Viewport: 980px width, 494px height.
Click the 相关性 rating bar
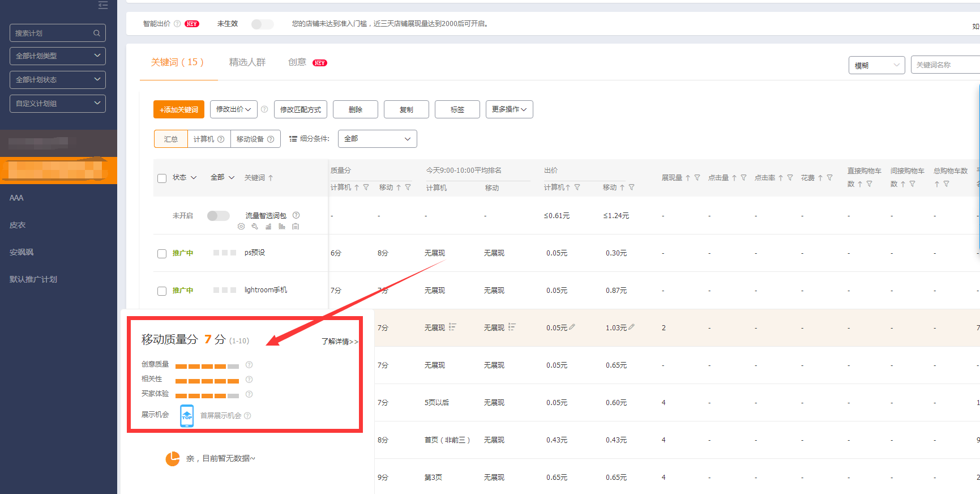207,381
